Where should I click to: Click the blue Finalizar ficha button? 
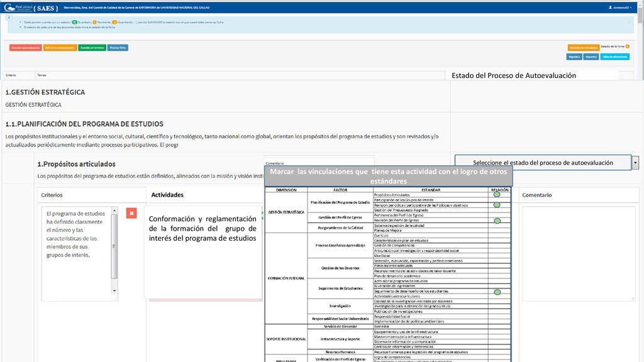coord(118,48)
